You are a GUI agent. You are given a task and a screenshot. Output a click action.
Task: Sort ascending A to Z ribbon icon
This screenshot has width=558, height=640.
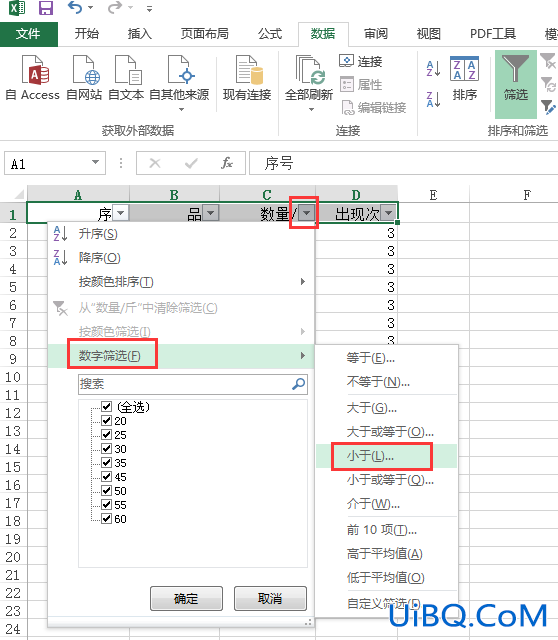coord(433,69)
